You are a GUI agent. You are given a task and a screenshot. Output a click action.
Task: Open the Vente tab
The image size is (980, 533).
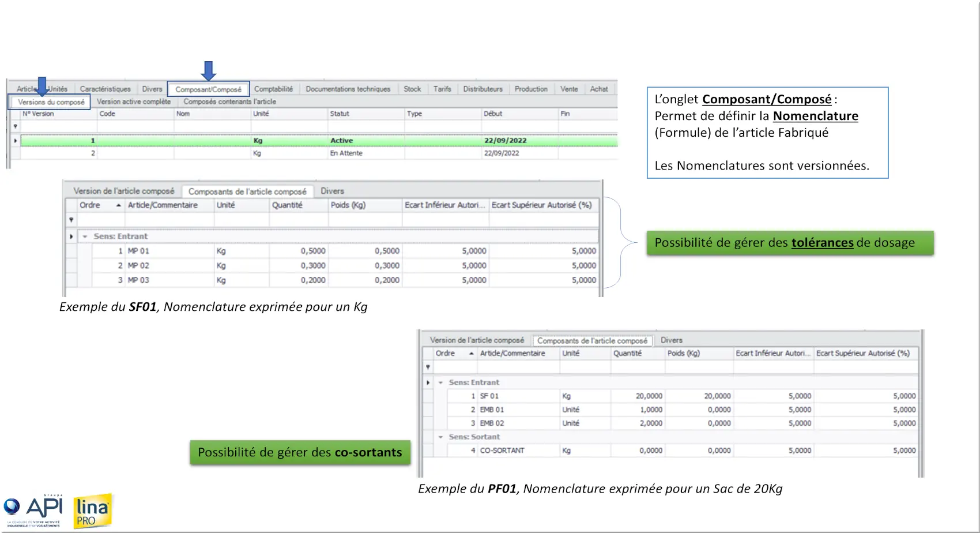pos(569,89)
